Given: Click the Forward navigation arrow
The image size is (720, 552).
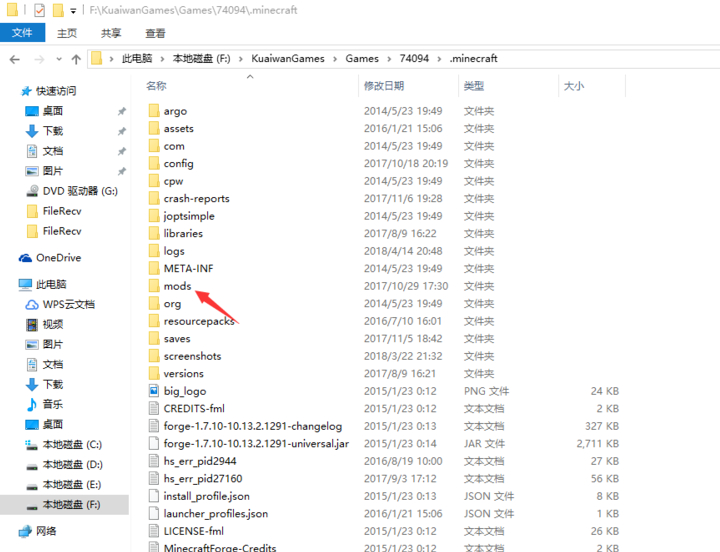Looking at the screenshot, I should (39, 59).
